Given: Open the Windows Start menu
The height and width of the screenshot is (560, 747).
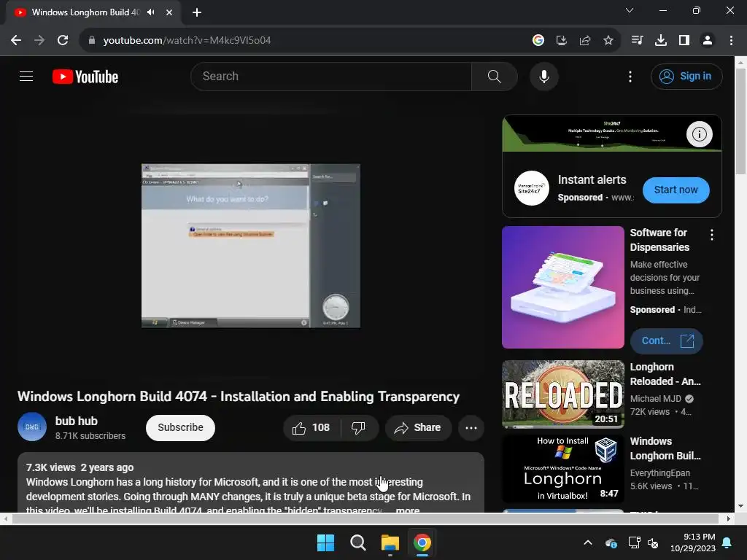Looking at the screenshot, I should [x=326, y=542].
